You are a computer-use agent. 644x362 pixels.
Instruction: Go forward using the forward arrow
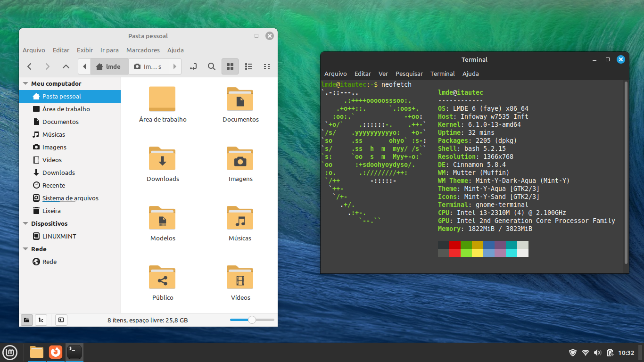pyautogui.click(x=48, y=66)
